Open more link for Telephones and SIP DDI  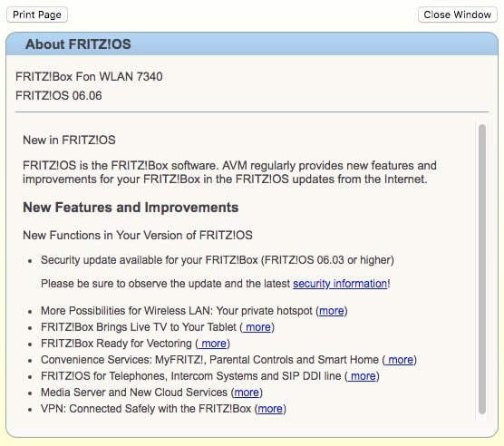click(362, 376)
